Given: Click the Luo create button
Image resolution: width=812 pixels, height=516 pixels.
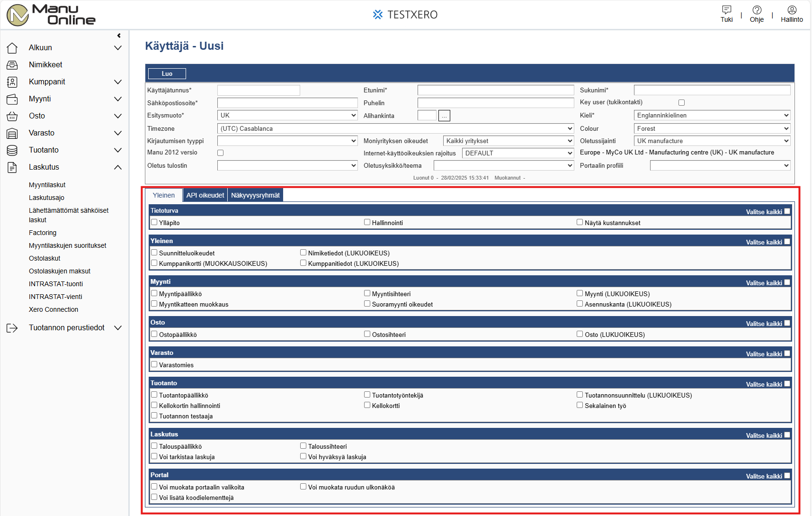Looking at the screenshot, I should click(x=167, y=73).
